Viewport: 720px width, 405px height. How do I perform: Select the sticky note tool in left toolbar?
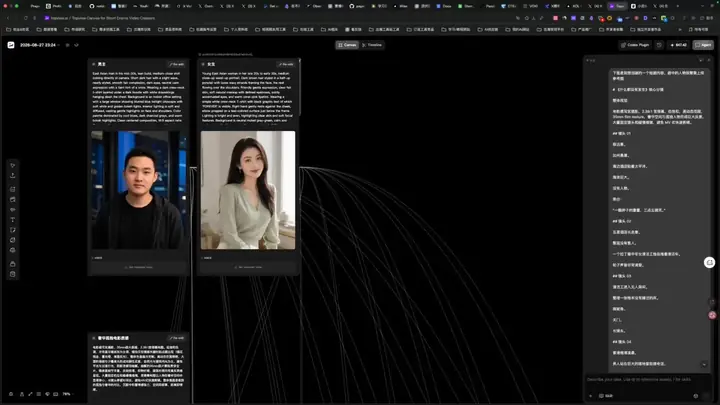[x=13, y=230]
